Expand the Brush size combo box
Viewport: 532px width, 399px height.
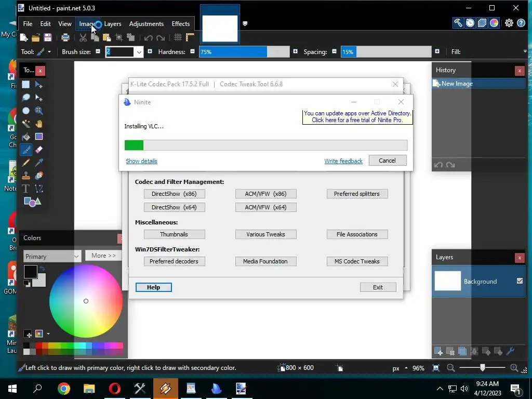139,52
